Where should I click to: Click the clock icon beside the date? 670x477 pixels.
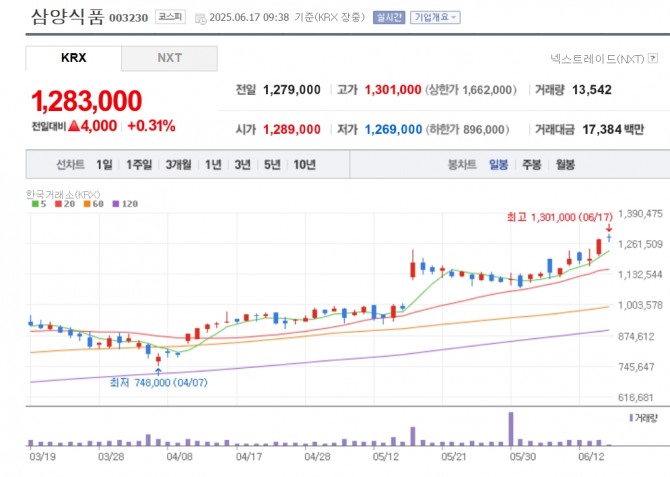point(200,19)
